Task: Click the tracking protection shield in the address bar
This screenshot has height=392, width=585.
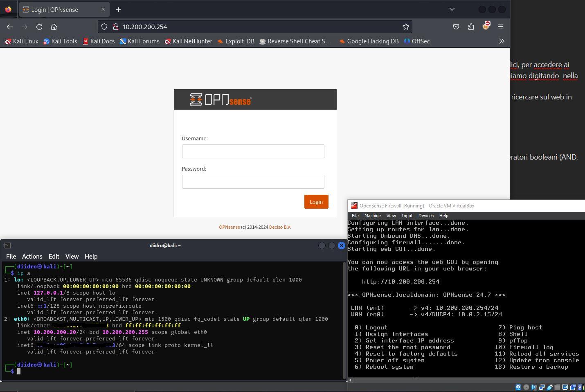Action: pos(104,27)
